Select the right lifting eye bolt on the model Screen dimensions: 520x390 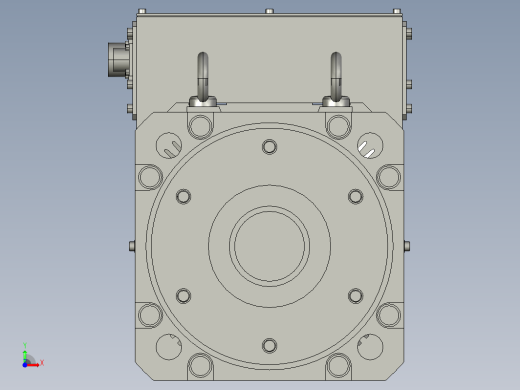tap(336, 79)
